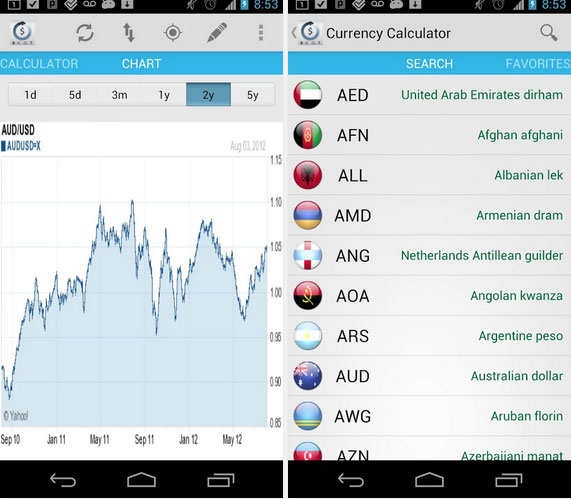Select the 5y chart range
Image resolution: width=571 pixels, height=499 pixels.
tap(253, 95)
